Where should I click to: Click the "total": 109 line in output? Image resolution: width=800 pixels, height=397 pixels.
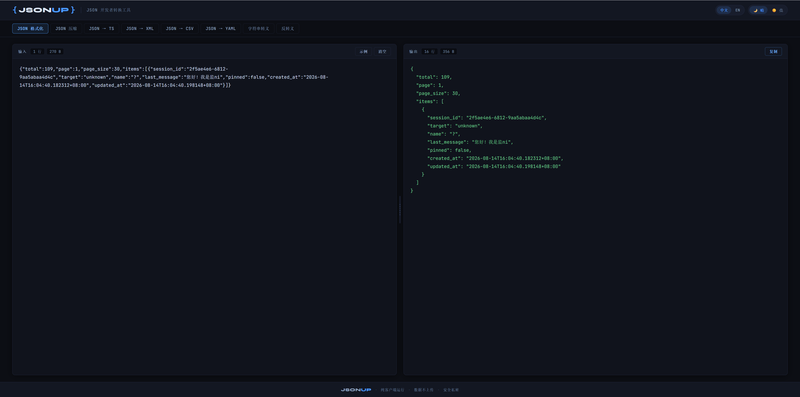click(434, 77)
